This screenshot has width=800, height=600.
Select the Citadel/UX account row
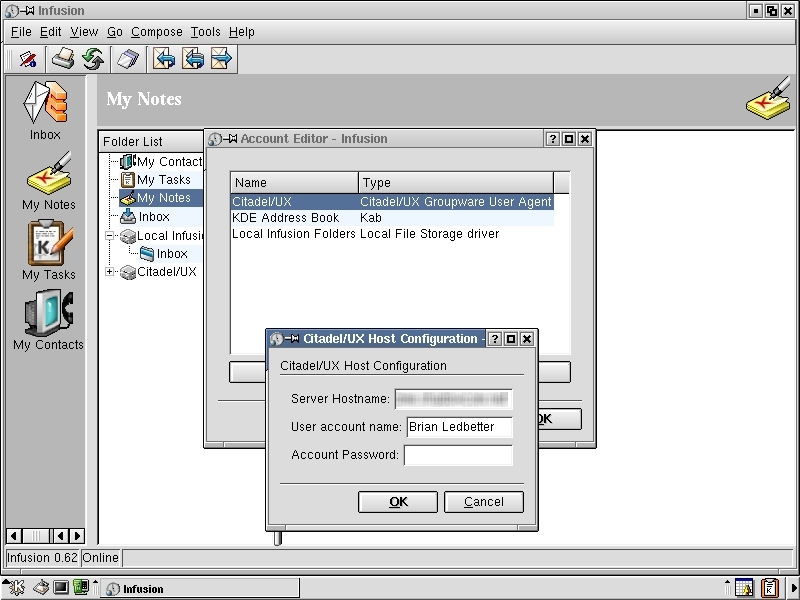point(392,202)
